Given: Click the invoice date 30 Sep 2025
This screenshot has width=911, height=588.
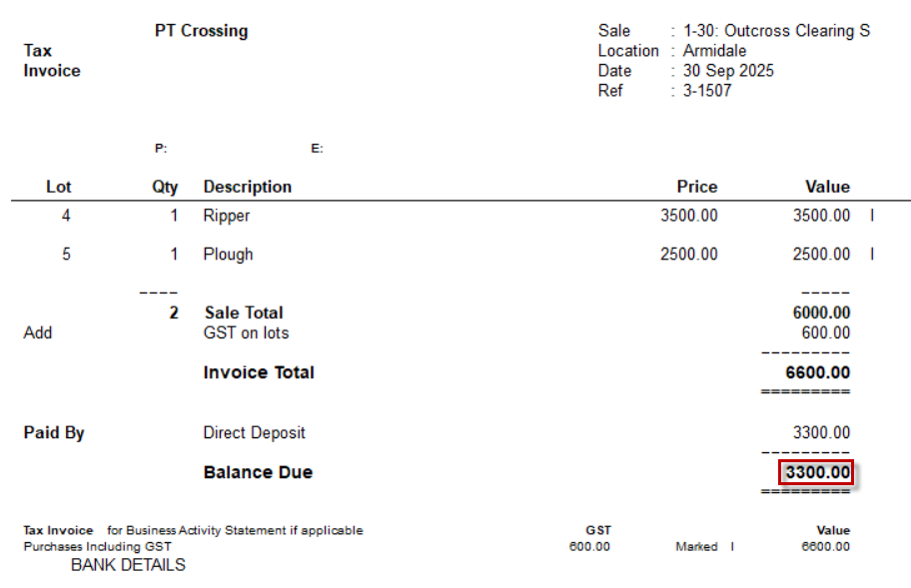Looking at the screenshot, I should (x=728, y=71).
